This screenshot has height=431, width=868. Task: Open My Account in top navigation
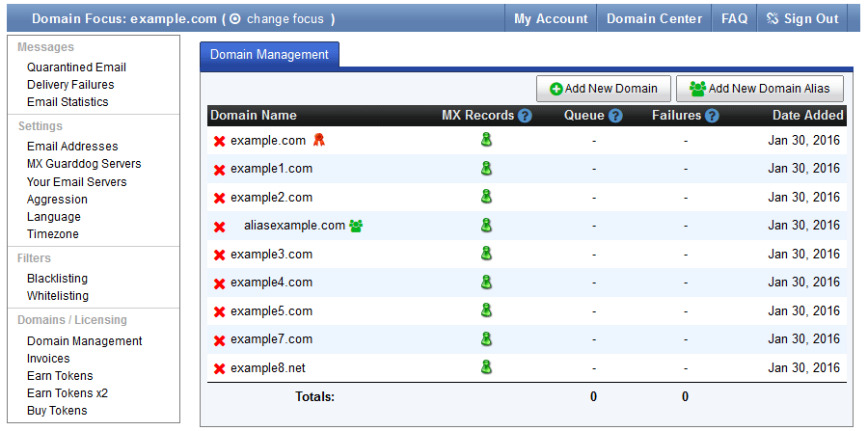(551, 18)
